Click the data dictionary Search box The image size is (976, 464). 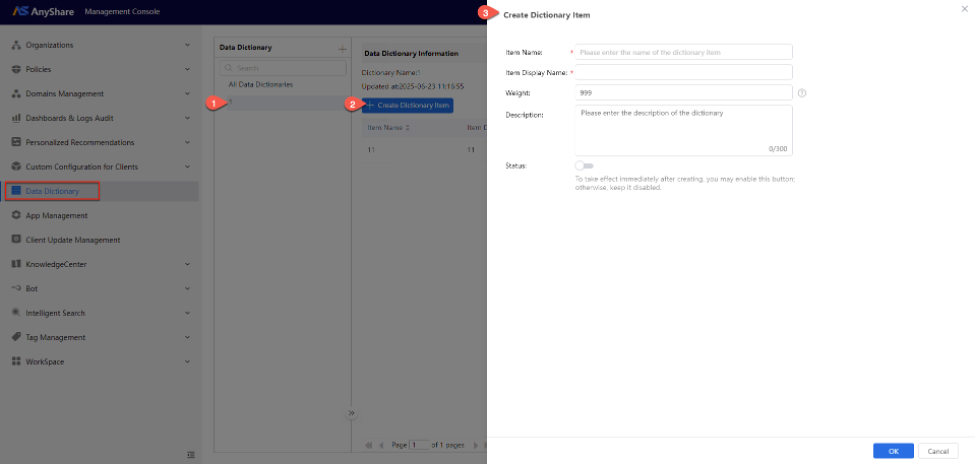point(283,68)
